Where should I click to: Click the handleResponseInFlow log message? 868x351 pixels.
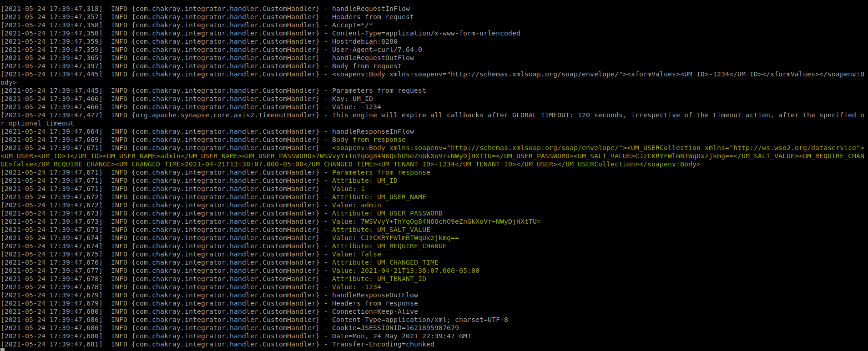373,131
